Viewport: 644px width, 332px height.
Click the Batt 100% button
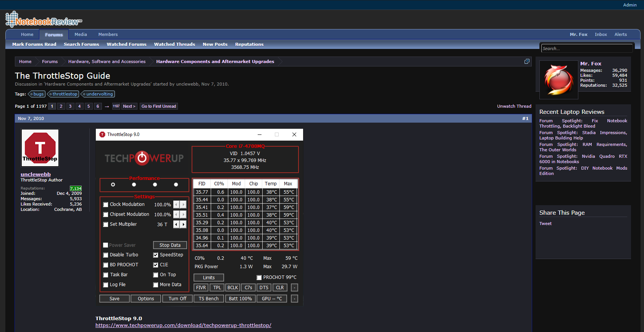pyautogui.click(x=240, y=299)
